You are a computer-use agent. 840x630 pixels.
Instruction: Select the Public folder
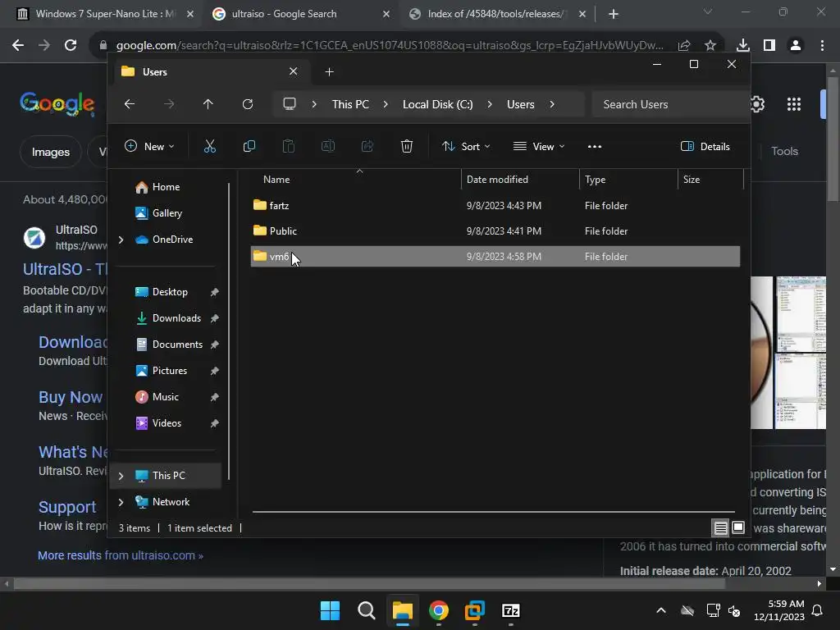coord(495,231)
